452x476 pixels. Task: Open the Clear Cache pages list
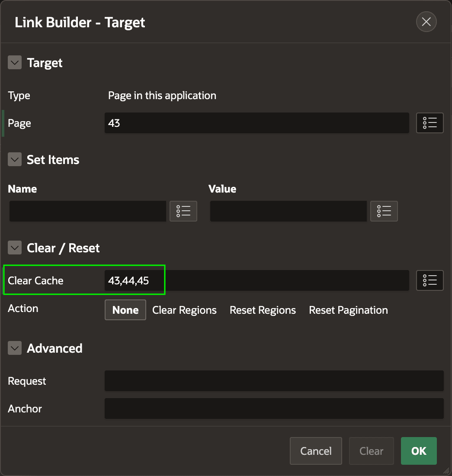pos(430,280)
